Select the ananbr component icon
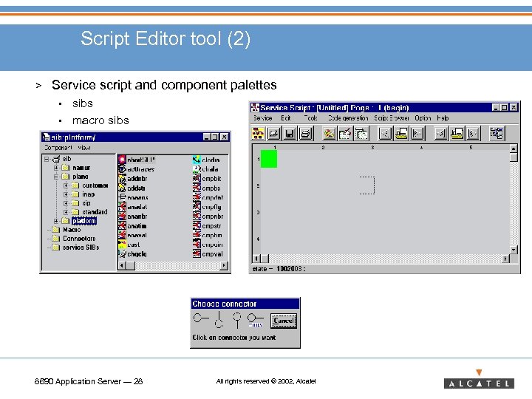This screenshot has width=532, height=399. point(122,216)
